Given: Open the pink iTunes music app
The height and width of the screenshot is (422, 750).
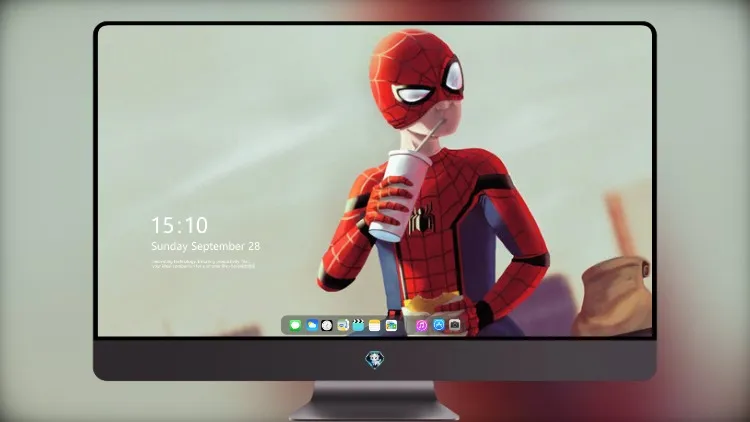Looking at the screenshot, I should 421,325.
